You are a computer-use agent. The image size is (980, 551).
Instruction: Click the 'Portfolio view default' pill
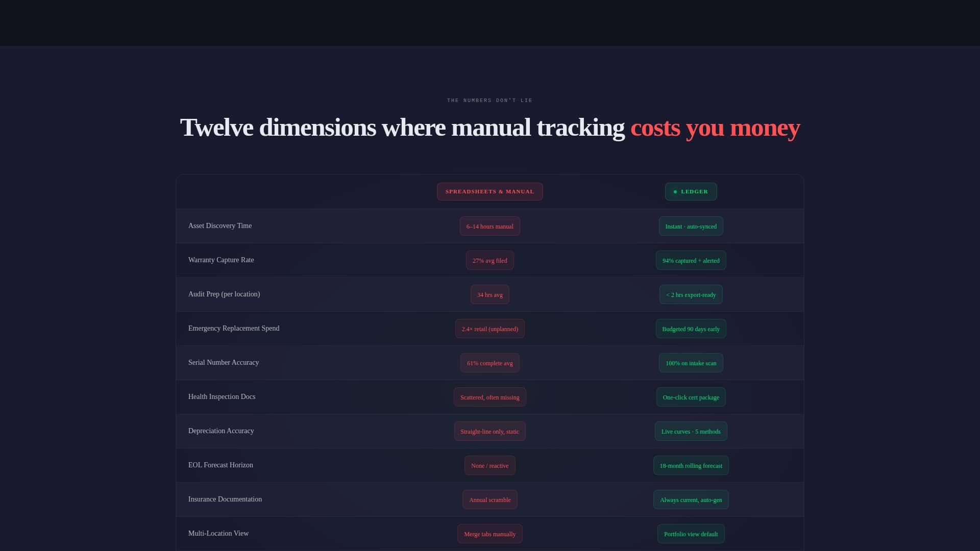coord(691,534)
